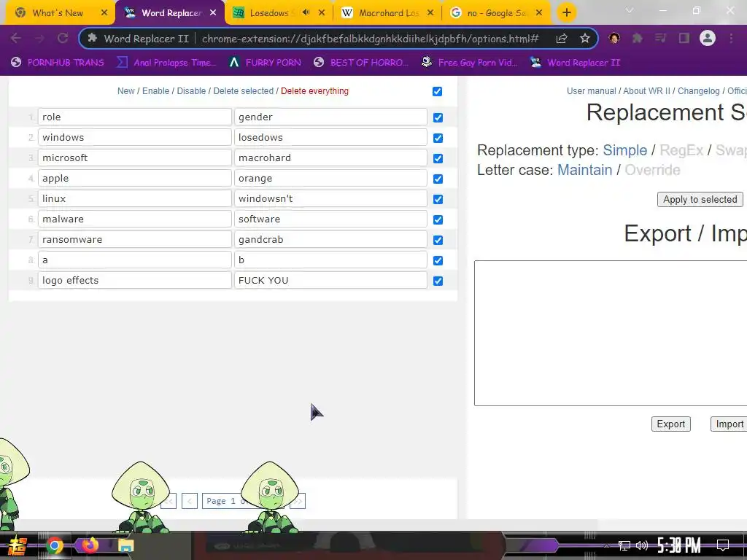Uncheck the linux to windowsn't rule
This screenshot has width=747, height=560.
coord(438,200)
